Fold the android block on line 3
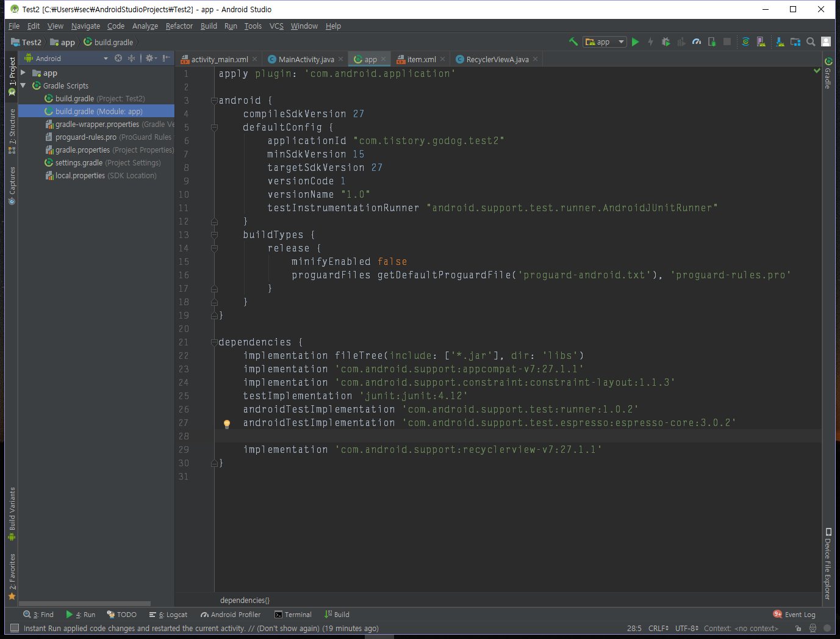 click(214, 101)
